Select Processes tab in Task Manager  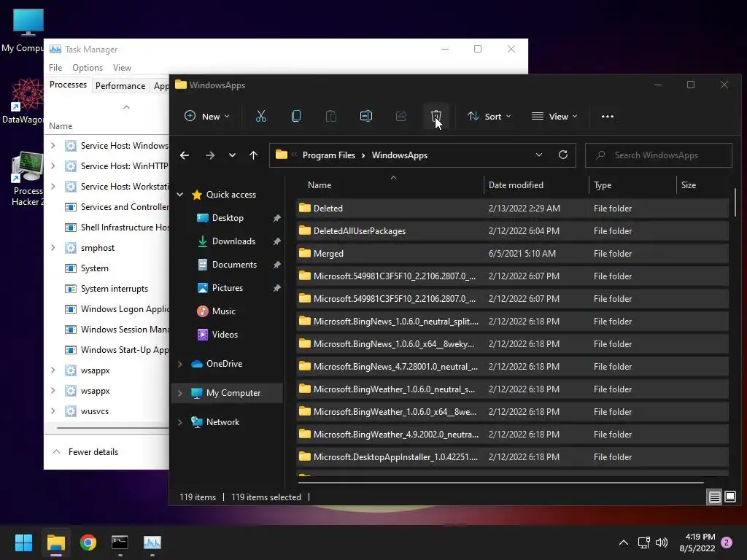68,85
